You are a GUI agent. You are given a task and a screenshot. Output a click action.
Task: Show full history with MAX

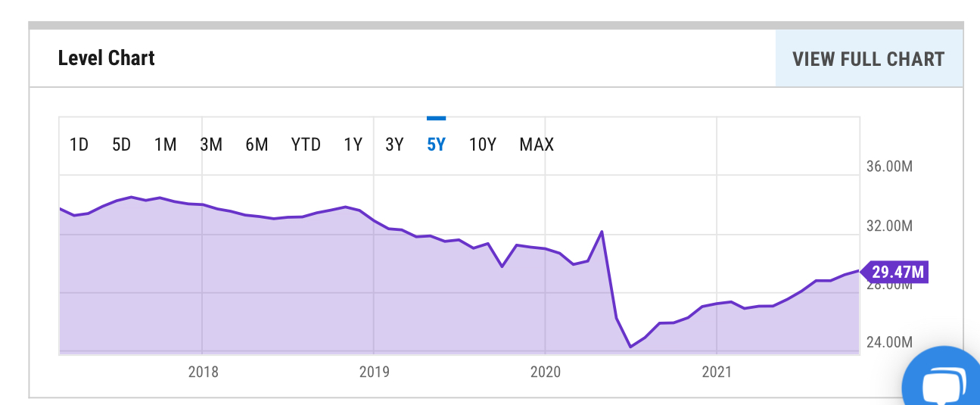click(537, 145)
